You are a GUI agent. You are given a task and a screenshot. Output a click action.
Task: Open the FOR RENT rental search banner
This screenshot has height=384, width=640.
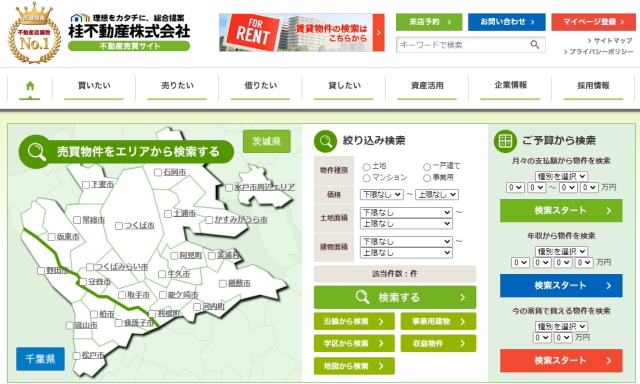[302, 32]
